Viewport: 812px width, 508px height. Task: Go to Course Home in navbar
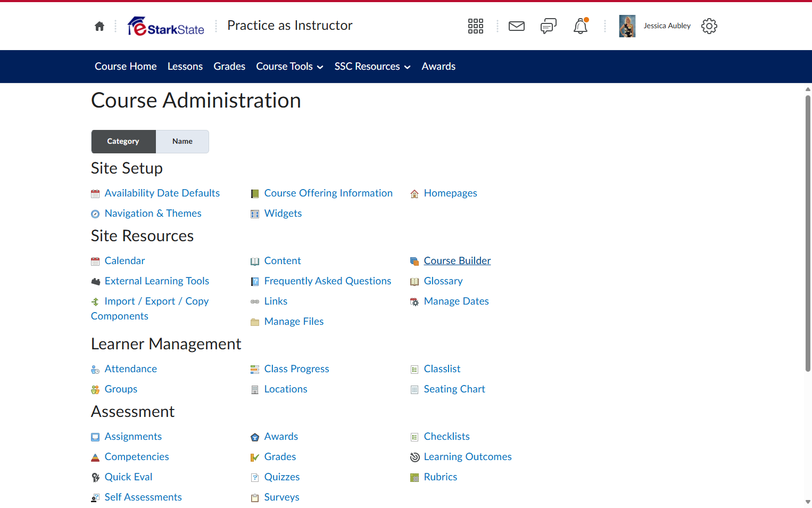pyautogui.click(x=126, y=67)
